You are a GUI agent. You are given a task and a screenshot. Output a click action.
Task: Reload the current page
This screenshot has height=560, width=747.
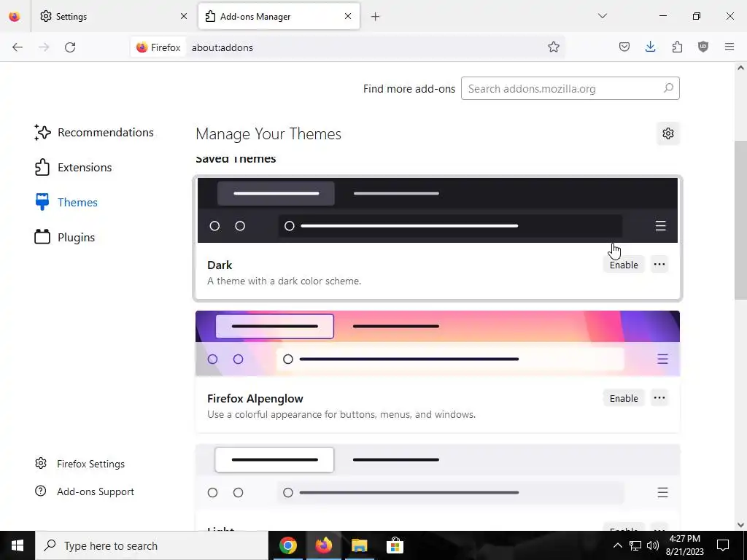[x=70, y=47]
